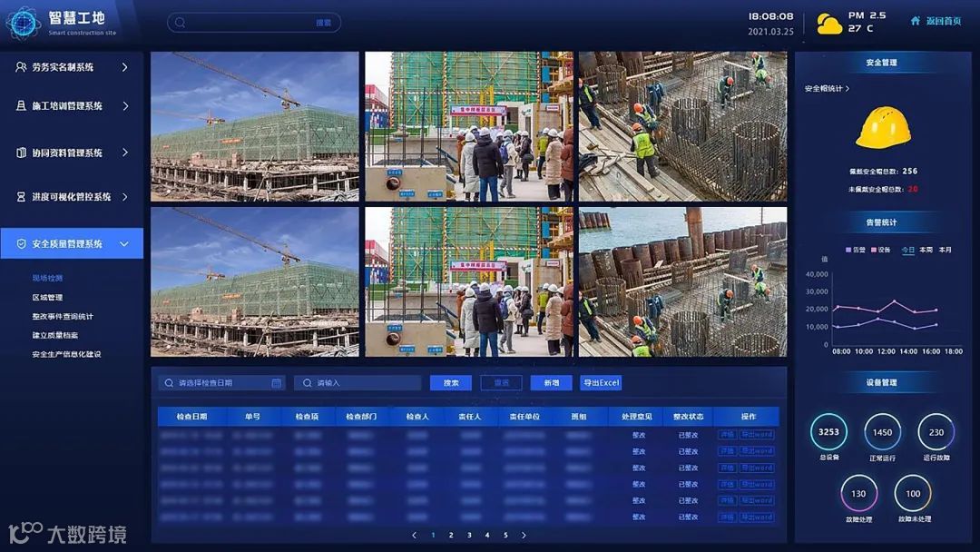980x552 pixels.
Task: Expand the 进度可视化管控系统 chevron
Action: [125, 197]
